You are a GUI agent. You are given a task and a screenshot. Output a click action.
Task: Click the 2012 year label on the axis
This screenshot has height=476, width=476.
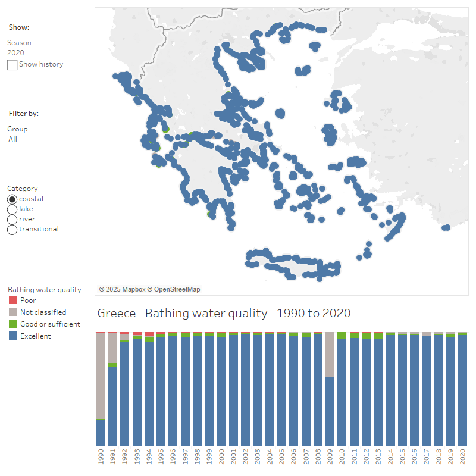(366, 456)
